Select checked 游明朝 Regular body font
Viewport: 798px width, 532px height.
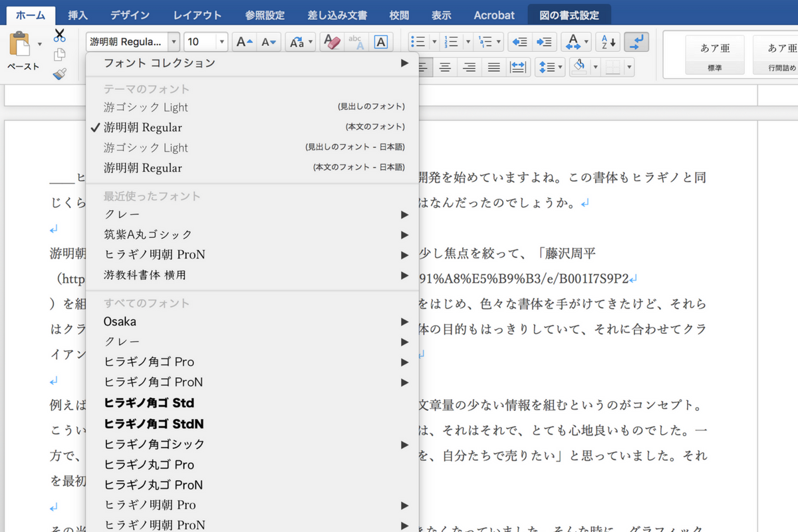[x=142, y=128]
